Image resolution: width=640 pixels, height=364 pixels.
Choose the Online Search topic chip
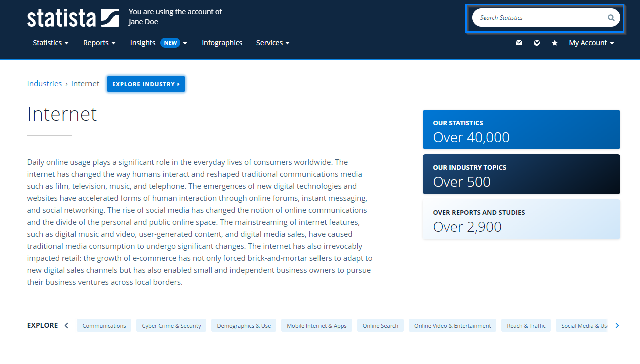[380, 326]
